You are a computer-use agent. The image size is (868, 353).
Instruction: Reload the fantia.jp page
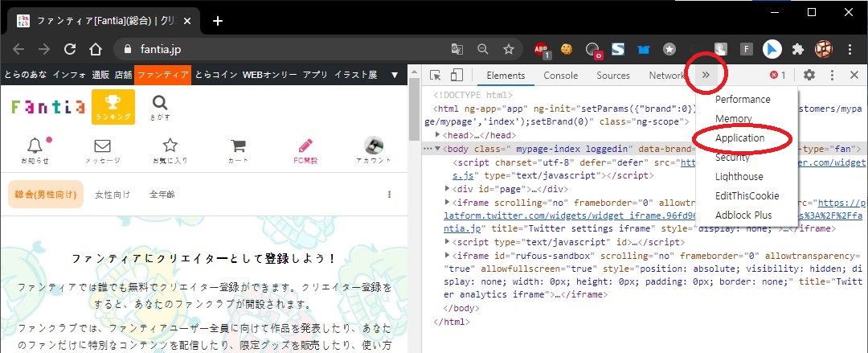[70, 49]
